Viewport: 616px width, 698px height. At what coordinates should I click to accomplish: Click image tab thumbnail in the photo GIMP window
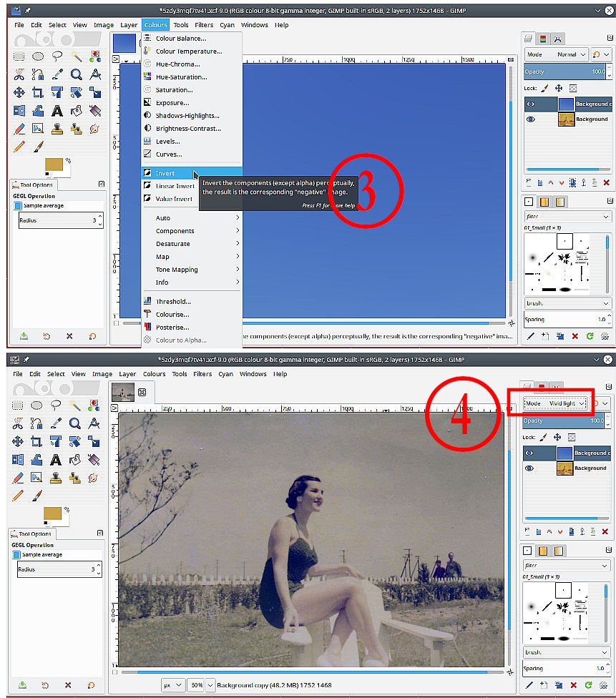click(x=123, y=392)
